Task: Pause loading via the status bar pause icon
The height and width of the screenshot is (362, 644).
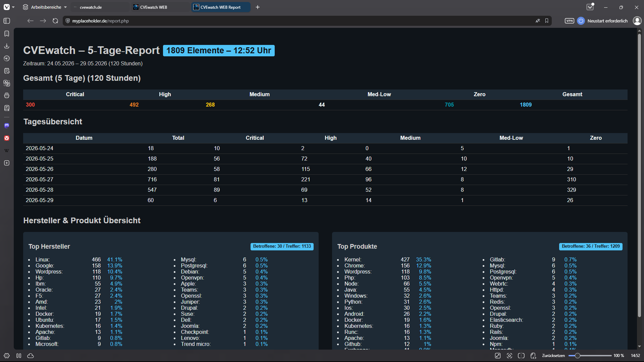Action: [19, 356]
